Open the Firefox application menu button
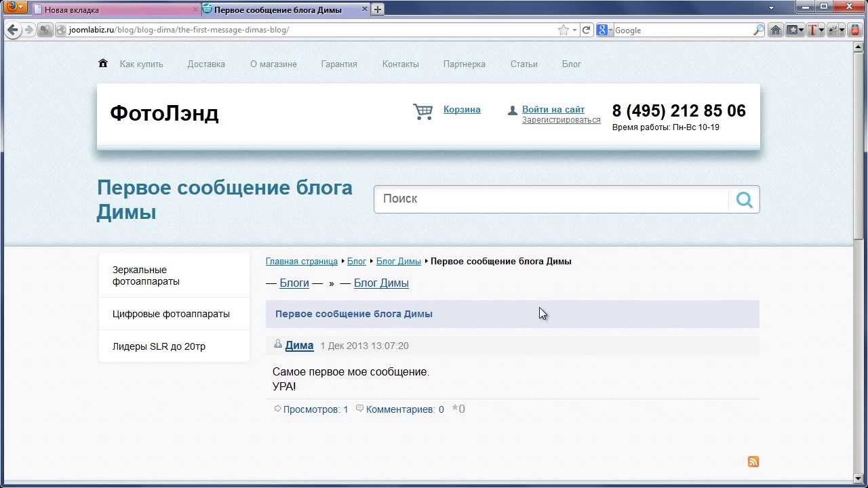This screenshot has width=868, height=488. tap(15, 7)
